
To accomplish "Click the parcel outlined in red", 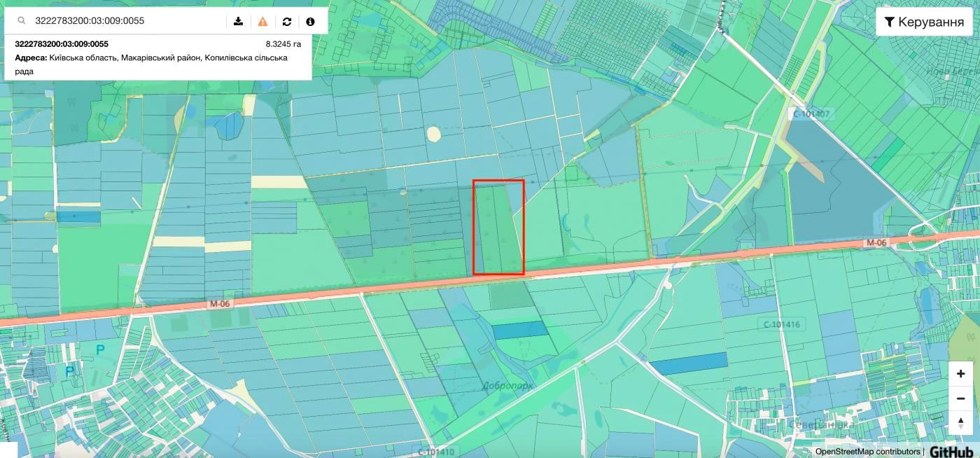I will 498,227.
